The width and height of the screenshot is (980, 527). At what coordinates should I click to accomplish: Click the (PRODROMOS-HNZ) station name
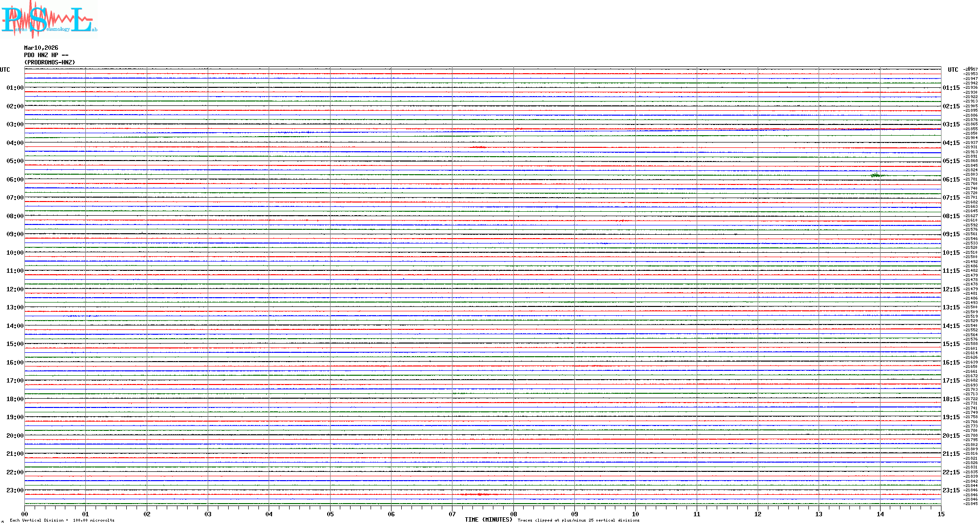50,62
